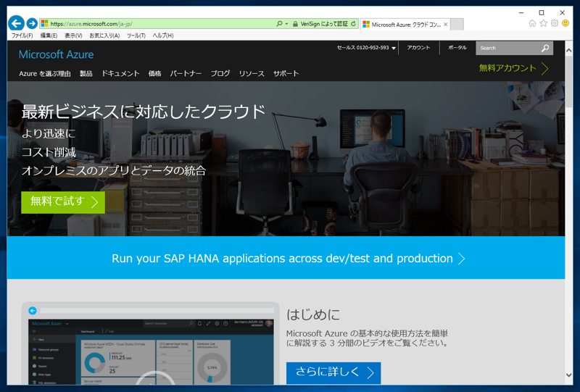
Task: Open the 価格 navigation item
Action: coord(154,74)
